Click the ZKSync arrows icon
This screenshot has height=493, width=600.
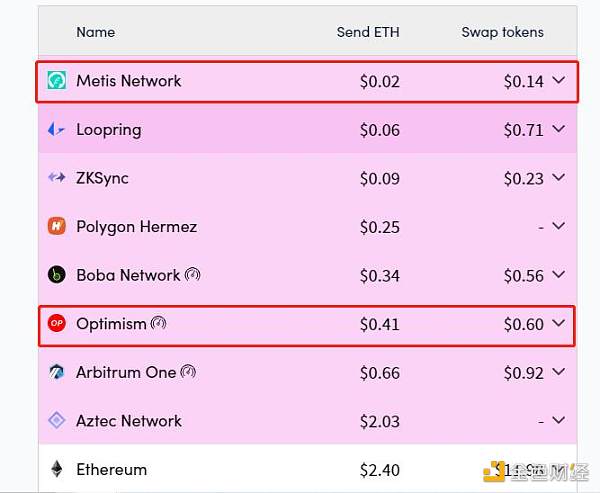57,178
